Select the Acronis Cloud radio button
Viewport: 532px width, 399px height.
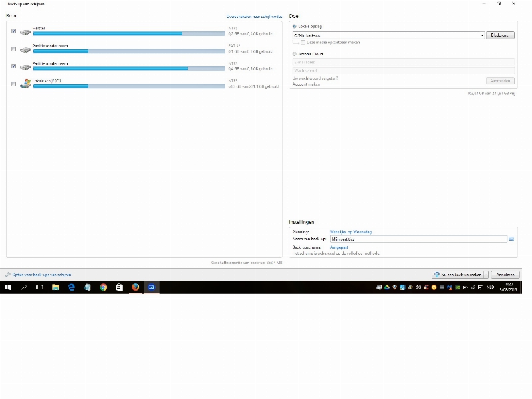295,54
